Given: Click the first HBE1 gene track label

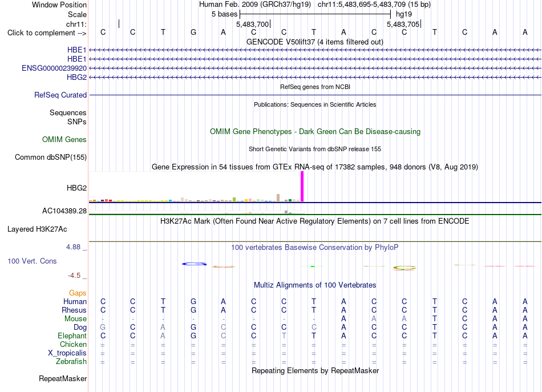Looking at the screenshot, I should (x=77, y=50).
